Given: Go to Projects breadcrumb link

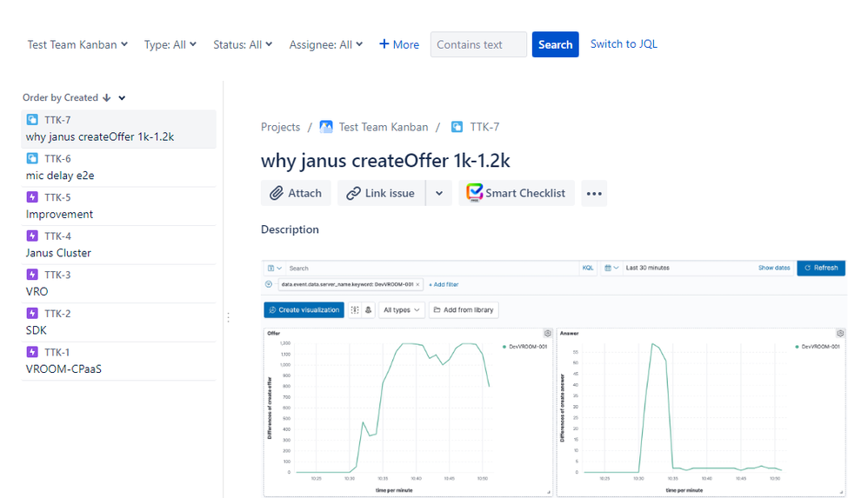Looking at the screenshot, I should pos(280,127).
